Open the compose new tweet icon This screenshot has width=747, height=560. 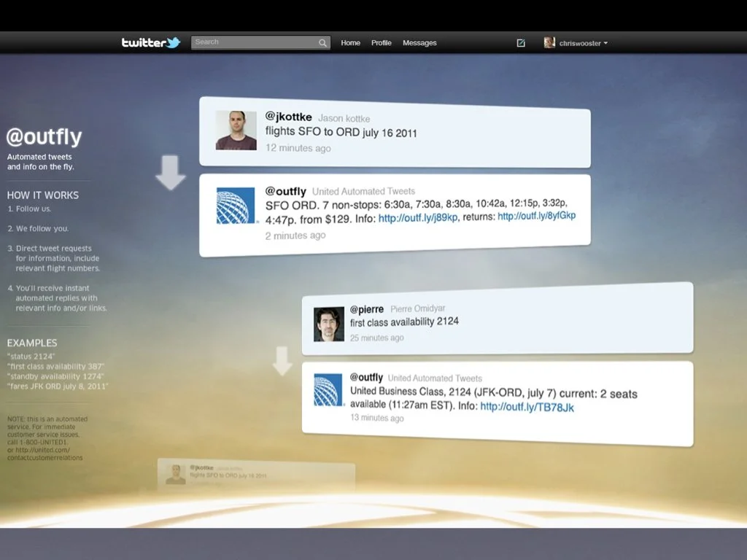(521, 43)
